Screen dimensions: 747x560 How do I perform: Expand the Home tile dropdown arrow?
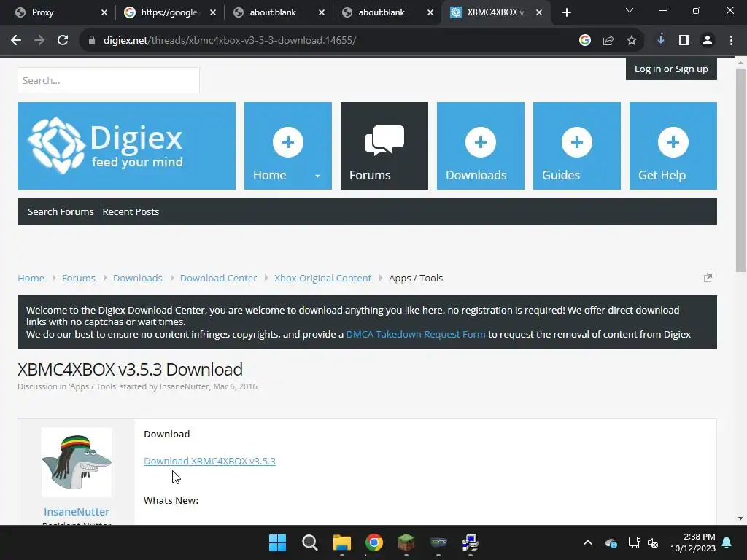(317, 176)
